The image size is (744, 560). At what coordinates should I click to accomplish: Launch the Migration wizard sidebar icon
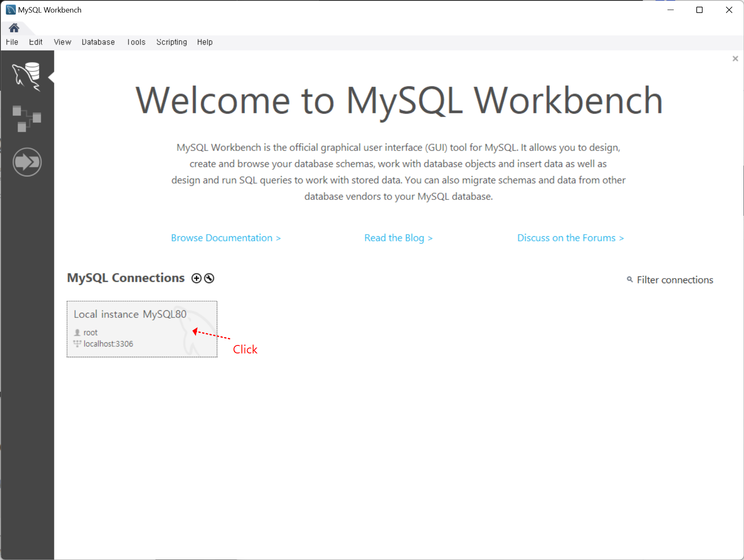tap(27, 162)
